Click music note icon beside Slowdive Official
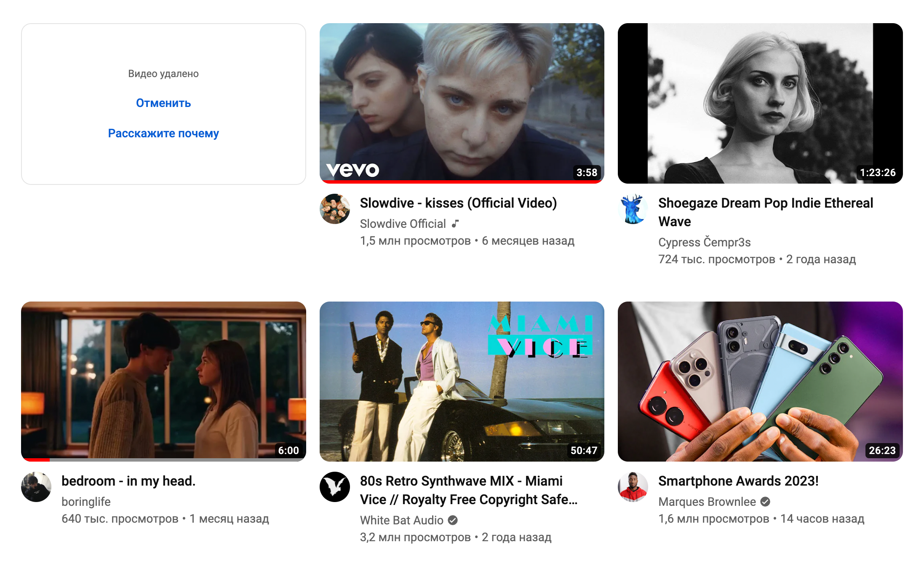924x569 pixels. [x=455, y=224]
